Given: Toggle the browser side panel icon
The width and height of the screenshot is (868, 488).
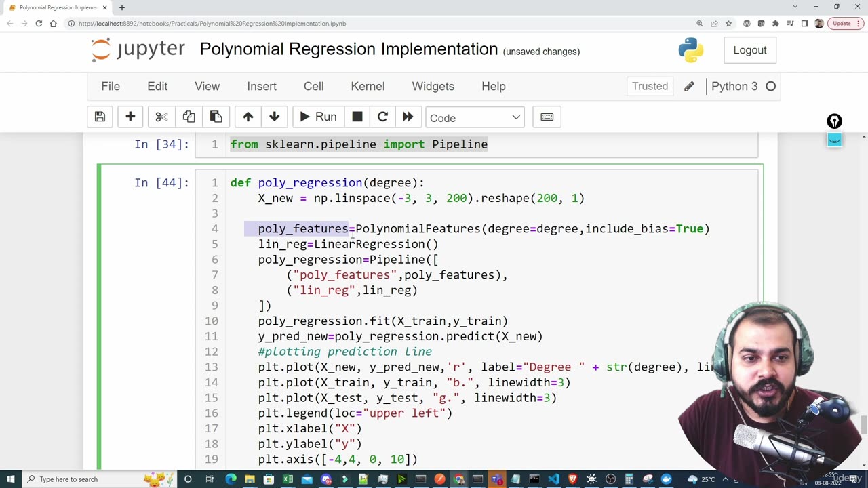Looking at the screenshot, I should pyautogui.click(x=804, y=23).
